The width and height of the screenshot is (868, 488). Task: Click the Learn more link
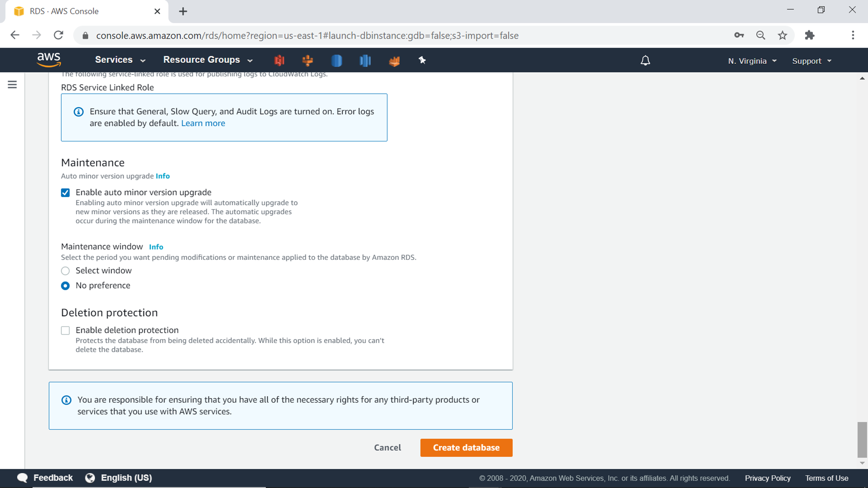pos(203,123)
